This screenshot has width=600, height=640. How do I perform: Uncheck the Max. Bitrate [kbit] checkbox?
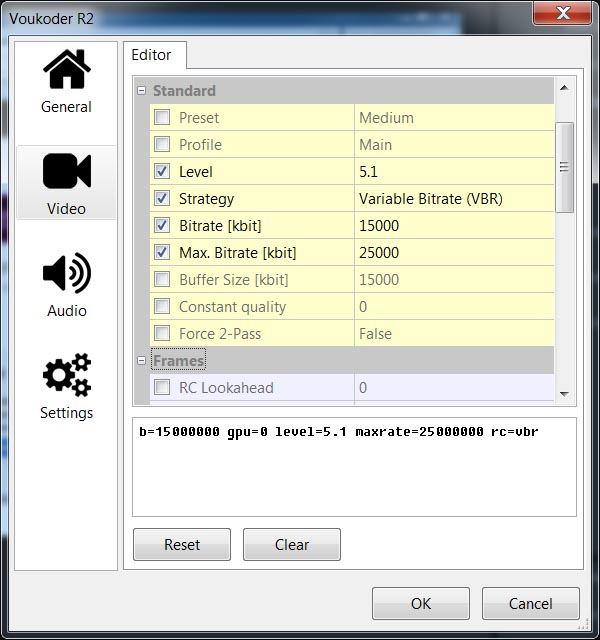(162, 252)
